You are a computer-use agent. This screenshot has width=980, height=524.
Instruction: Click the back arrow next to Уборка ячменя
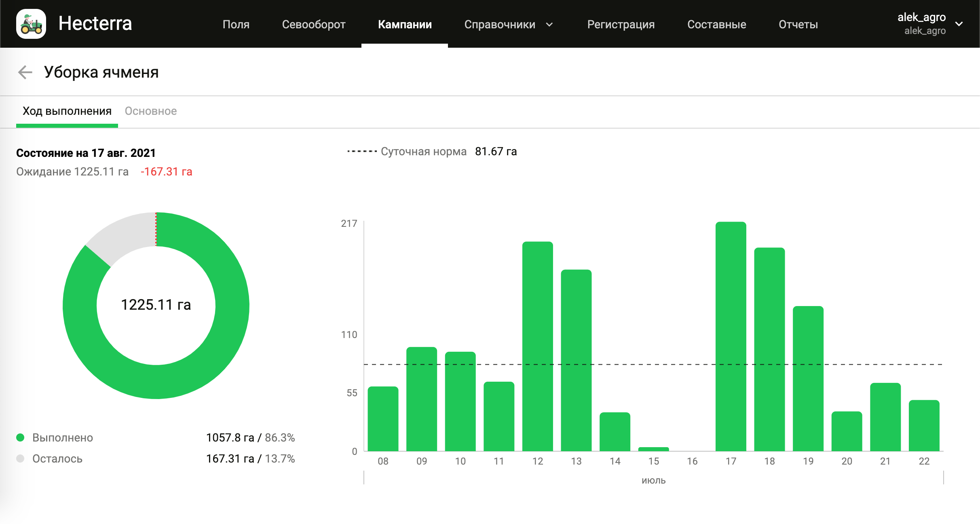(x=25, y=72)
